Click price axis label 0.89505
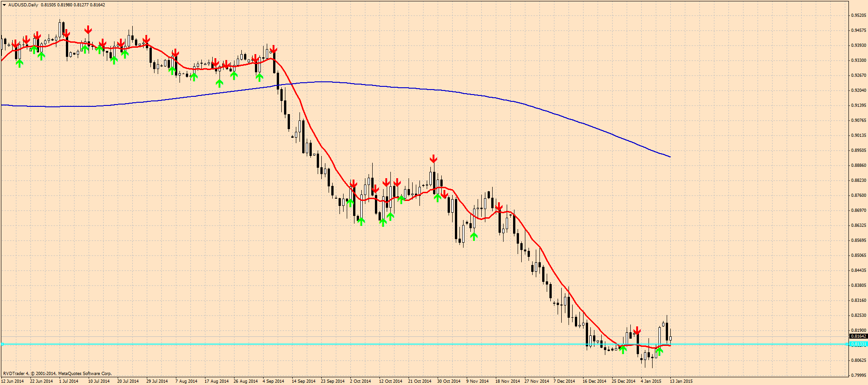868x385 pixels. (x=858, y=150)
